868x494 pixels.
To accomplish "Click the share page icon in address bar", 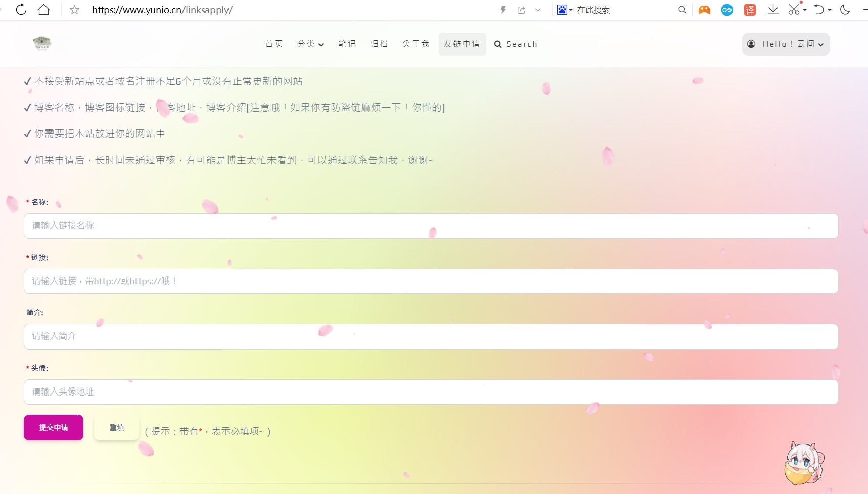I will 521,10.
